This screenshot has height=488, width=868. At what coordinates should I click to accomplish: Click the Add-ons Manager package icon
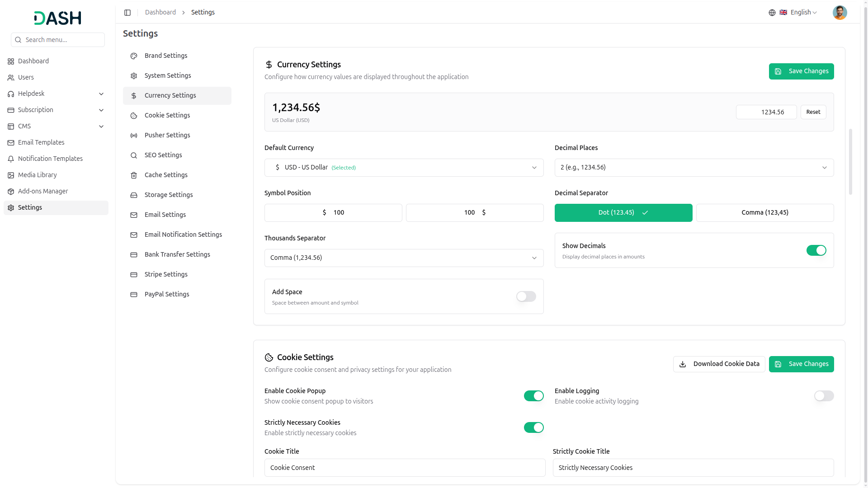(11, 192)
